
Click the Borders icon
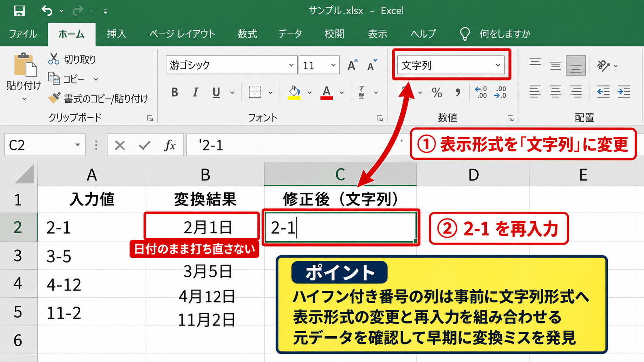coord(255,92)
